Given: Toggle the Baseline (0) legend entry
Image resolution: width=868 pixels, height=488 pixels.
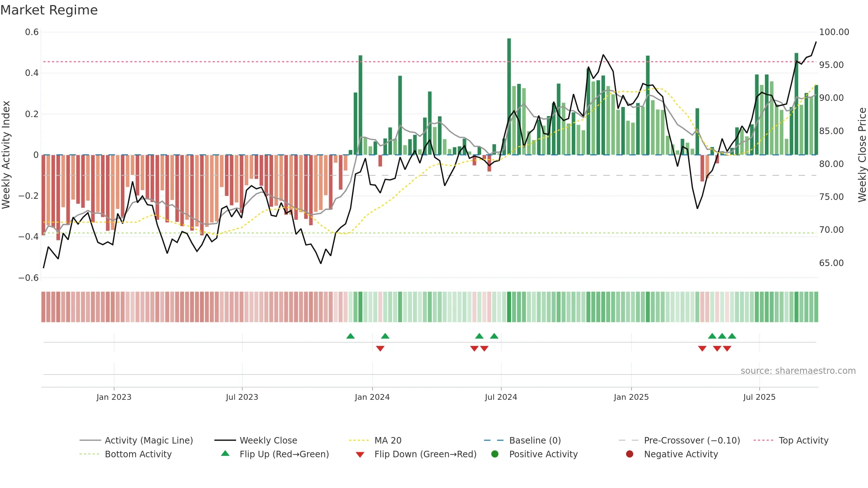Looking at the screenshot, I should tap(522, 440).
